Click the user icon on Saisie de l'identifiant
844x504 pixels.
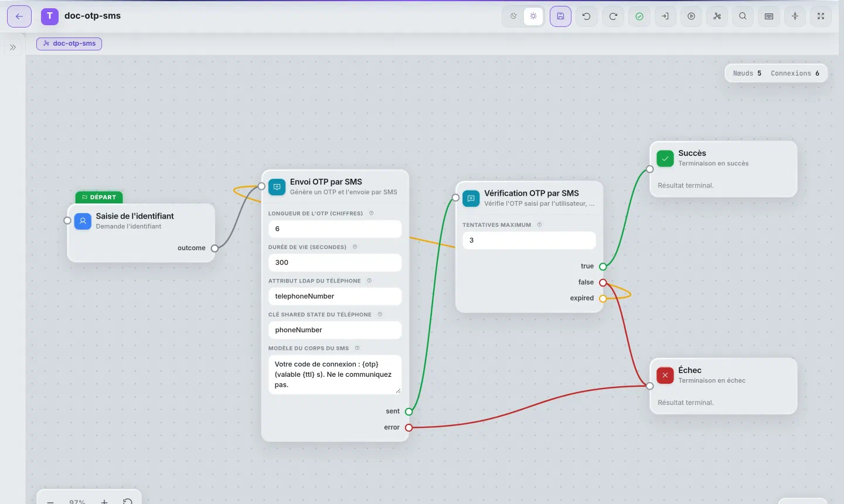pos(83,222)
